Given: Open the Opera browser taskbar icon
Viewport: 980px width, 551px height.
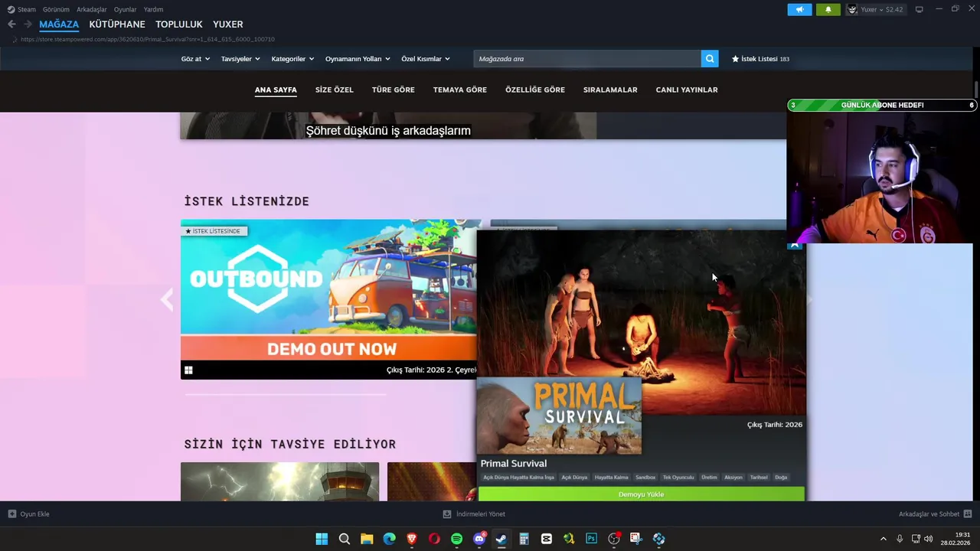Looking at the screenshot, I should point(434,539).
